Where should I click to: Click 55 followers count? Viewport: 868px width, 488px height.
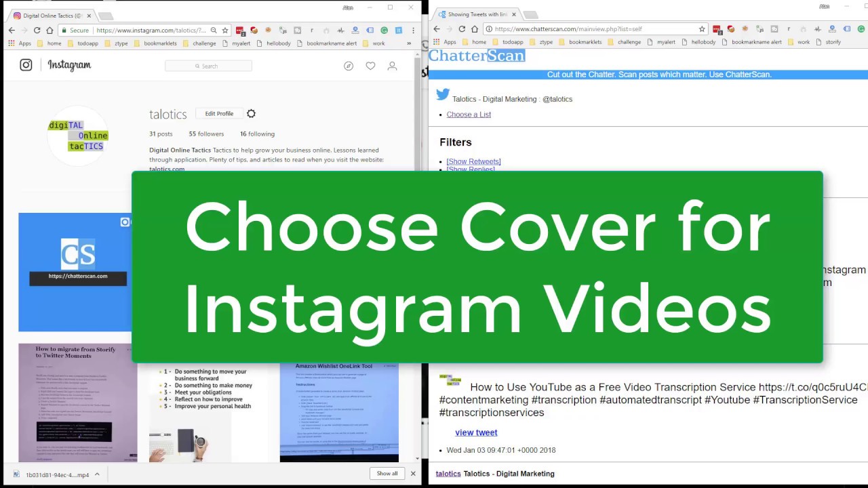[x=206, y=134]
